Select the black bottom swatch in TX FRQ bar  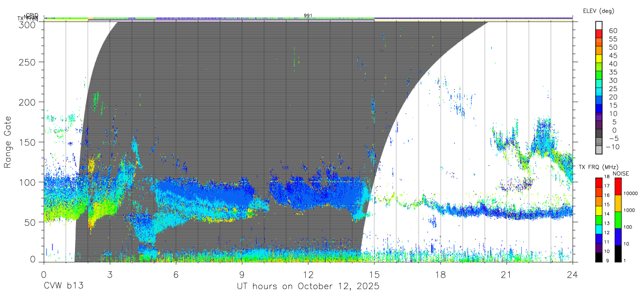[599, 257]
